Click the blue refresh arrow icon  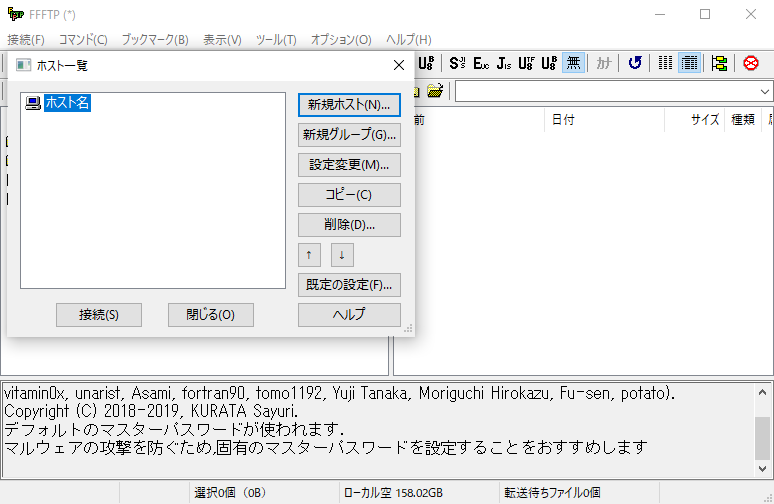click(635, 63)
